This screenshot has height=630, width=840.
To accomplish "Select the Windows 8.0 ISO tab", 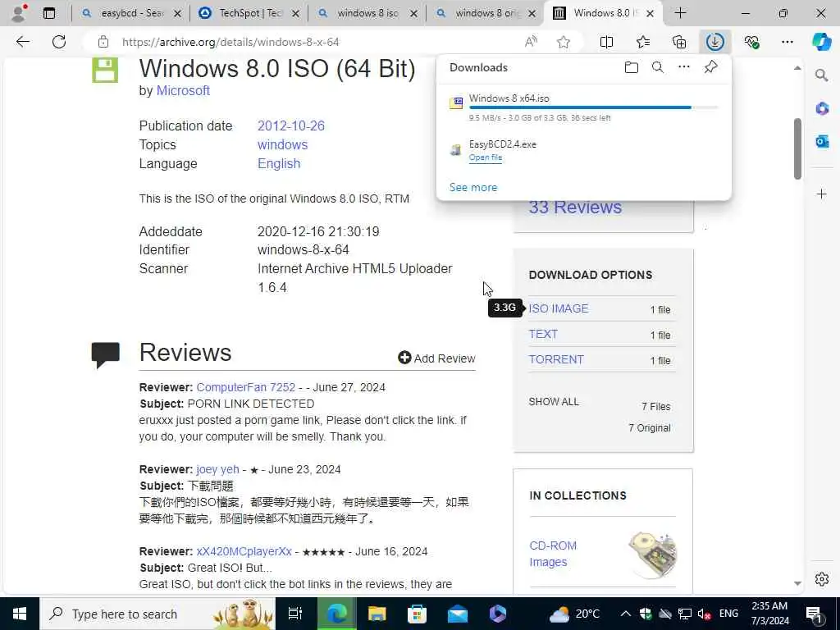I will tap(603, 13).
